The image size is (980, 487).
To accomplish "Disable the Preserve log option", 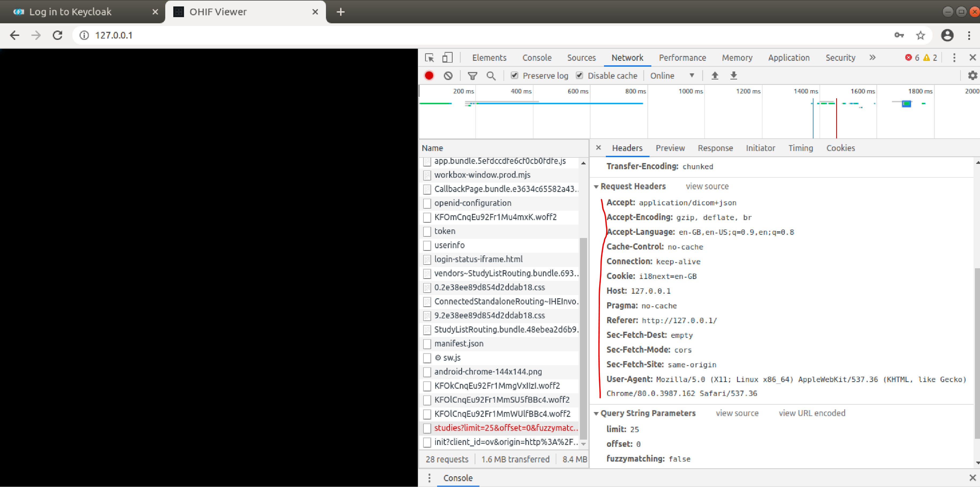I will click(514, 75).
